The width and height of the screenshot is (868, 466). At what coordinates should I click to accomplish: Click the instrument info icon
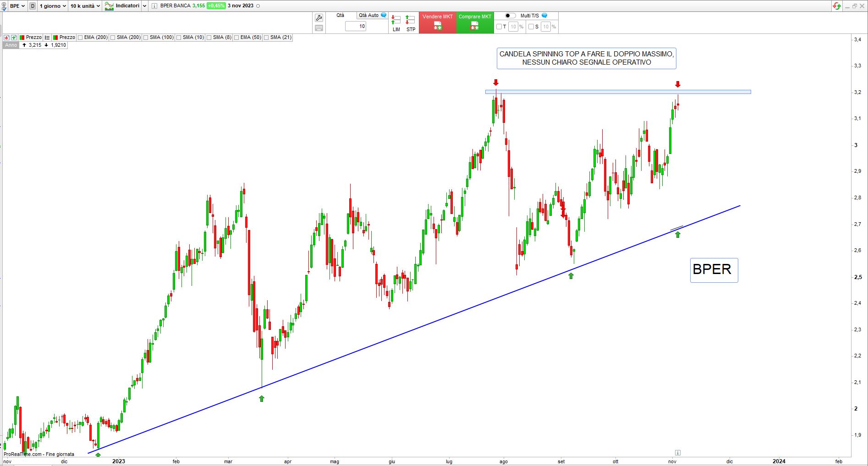coord(154,6)
